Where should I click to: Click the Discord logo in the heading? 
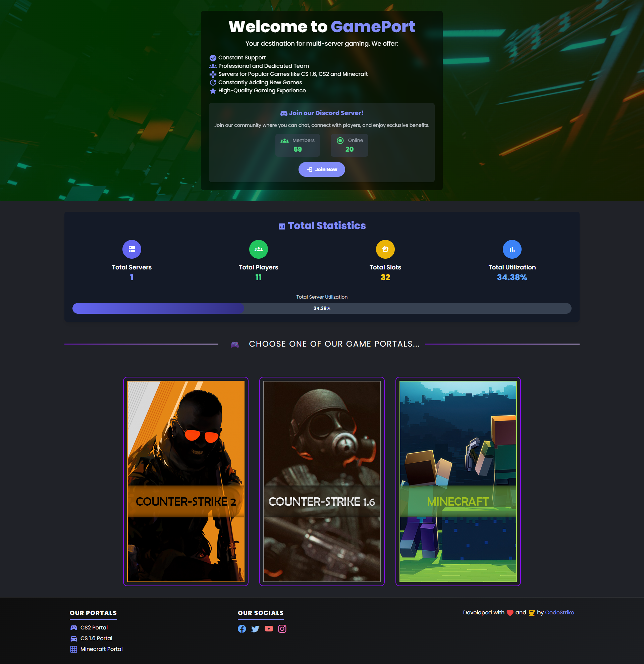point(284,113)
